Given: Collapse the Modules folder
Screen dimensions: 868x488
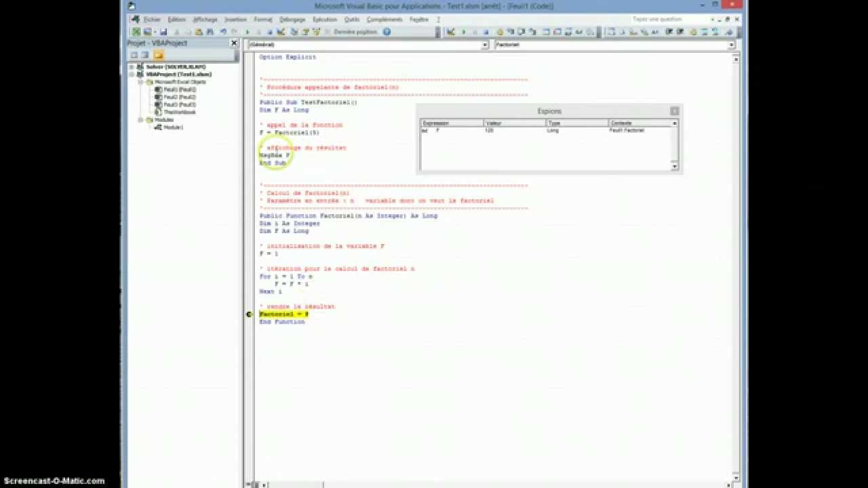Looking at the screenshot, I should click(x=141, y=120).
